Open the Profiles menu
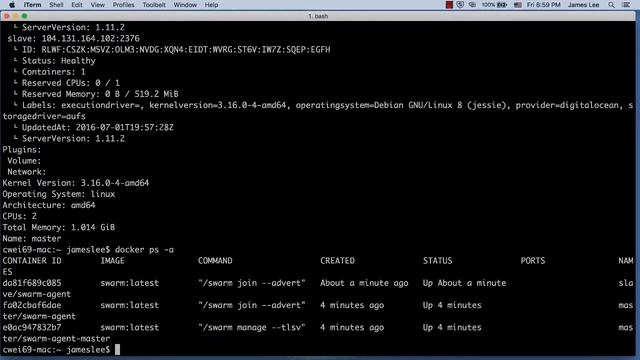 point(123,5)
